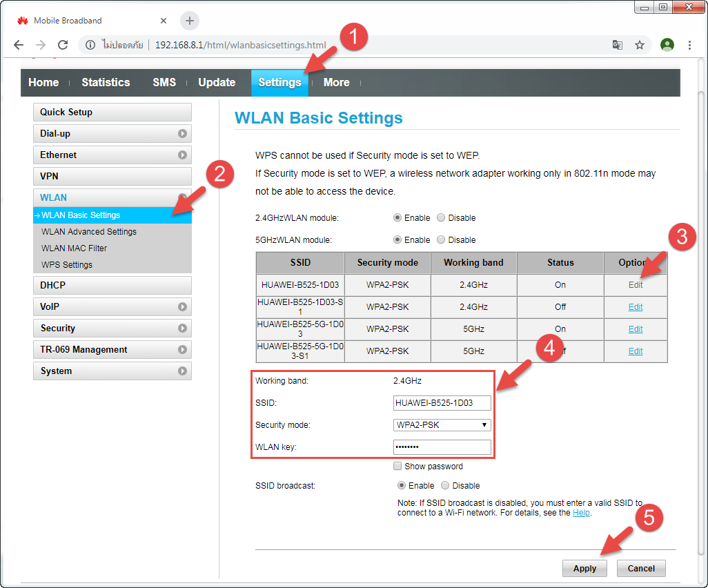Select VPN in the sidebar
This screenshot has height=588, width=708.
(112, 176)
